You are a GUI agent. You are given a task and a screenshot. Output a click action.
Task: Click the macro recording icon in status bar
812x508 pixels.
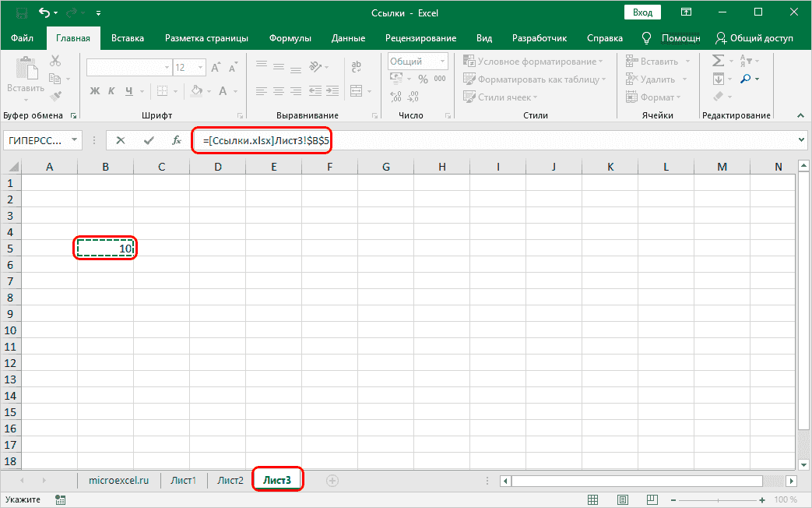point(60,499)
